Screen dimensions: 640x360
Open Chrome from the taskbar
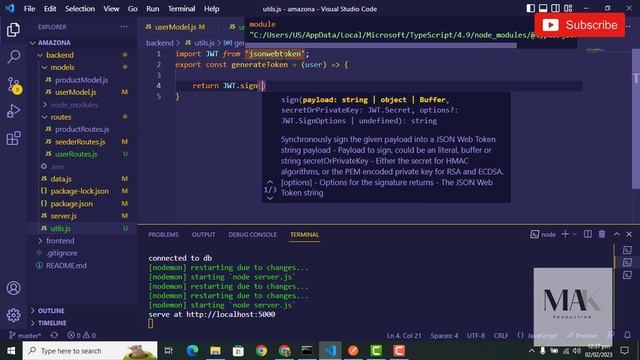pos(261,351)
